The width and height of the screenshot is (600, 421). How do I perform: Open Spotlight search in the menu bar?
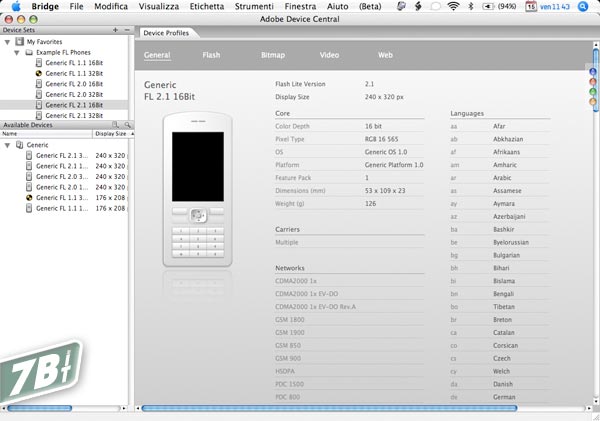[x=583, y=7]
